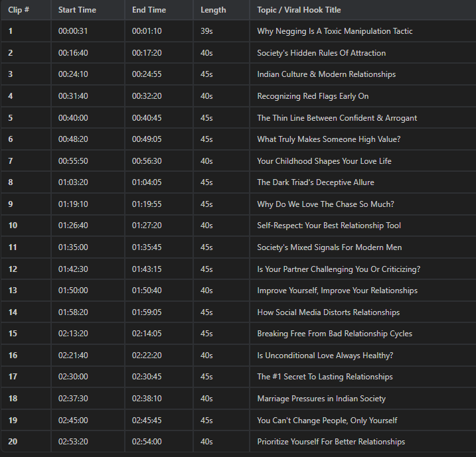Select start time 01:03:20

pos(73,182)
